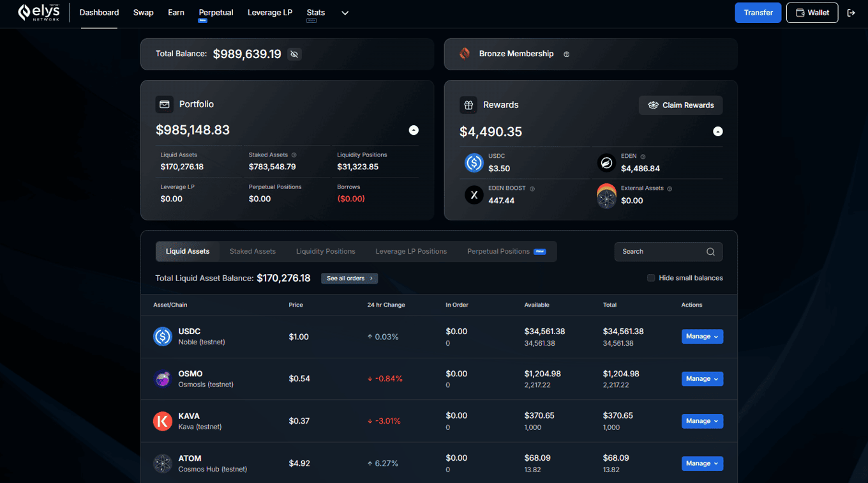The height and width of the screenshot is (483, 868).
Task: Click the Total column header
Action: coord(610,305)
